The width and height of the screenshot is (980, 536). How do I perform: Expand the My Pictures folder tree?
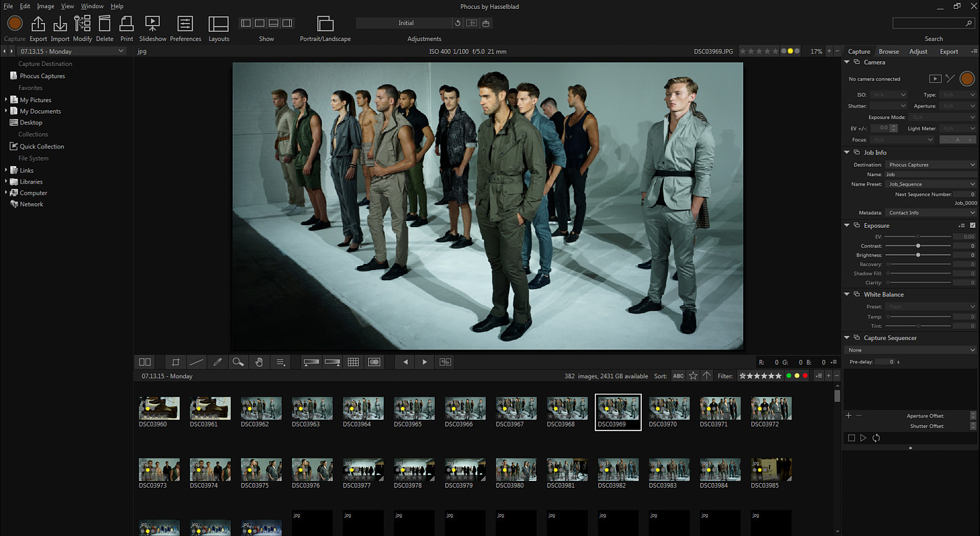(x=6, y=100)
